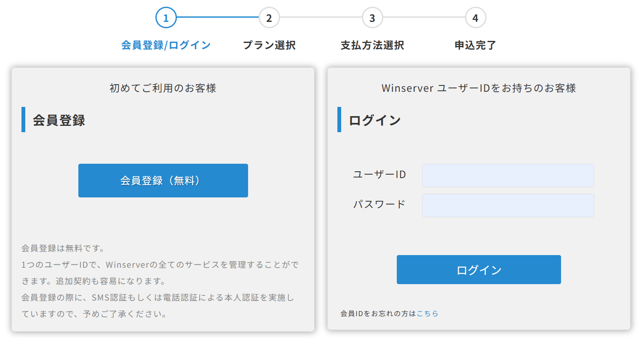Select the プラン選択 step label

point(269,45)
